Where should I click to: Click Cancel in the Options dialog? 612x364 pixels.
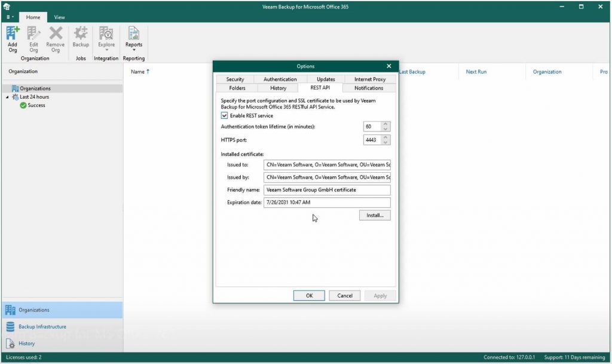345,295
